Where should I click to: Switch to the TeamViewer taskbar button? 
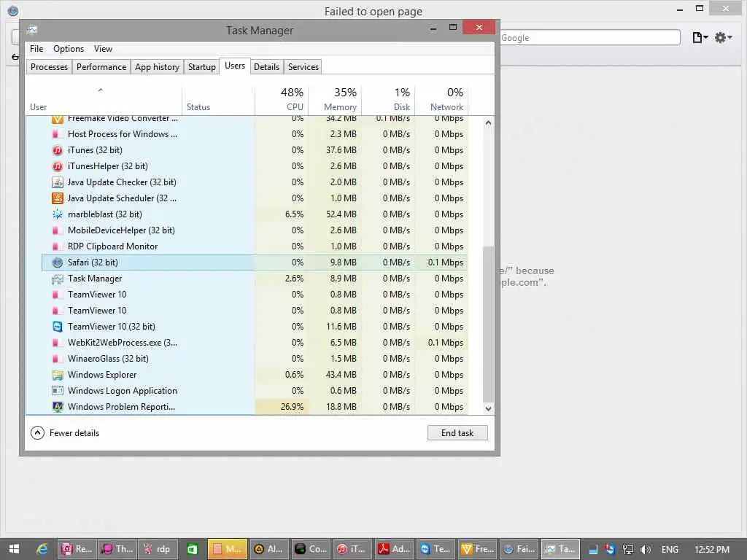436,549
